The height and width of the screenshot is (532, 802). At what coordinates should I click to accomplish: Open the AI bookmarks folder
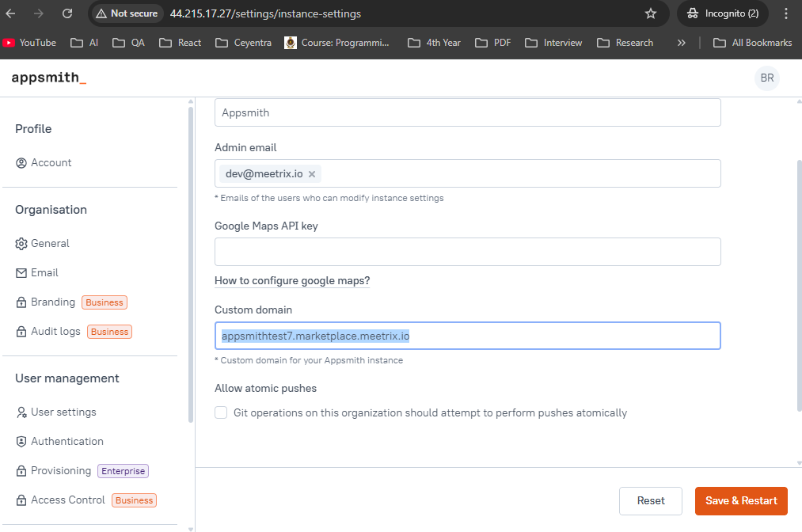(85, 43)
